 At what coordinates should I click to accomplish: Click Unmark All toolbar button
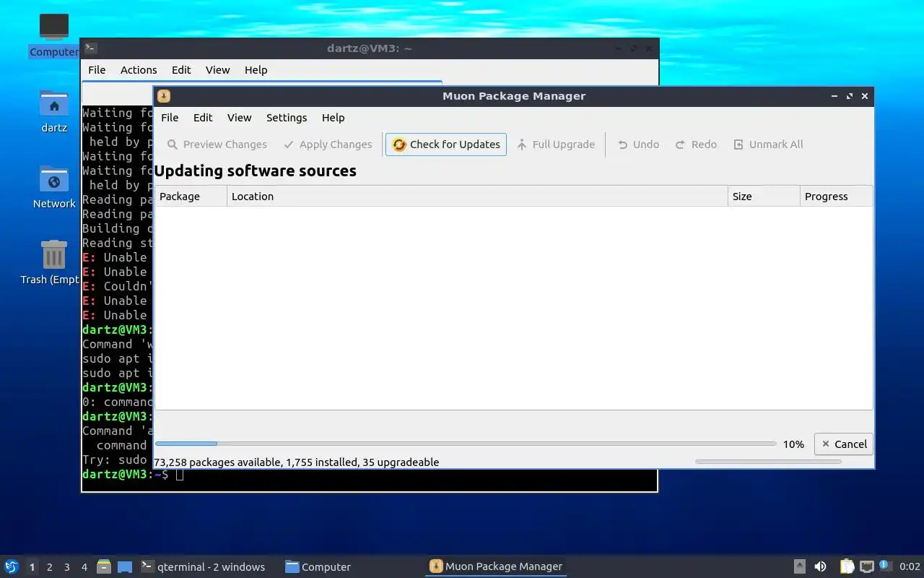click(768, 144)
